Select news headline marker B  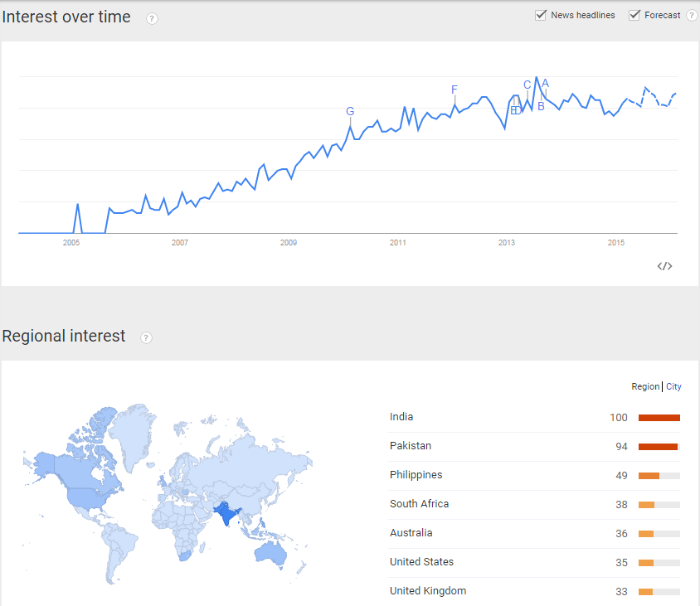pos(541,107)
